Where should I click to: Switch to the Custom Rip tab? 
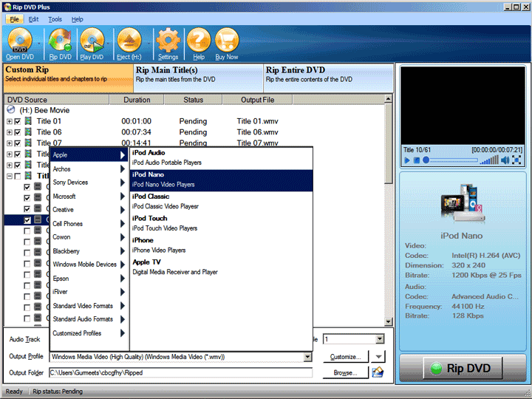69,78
